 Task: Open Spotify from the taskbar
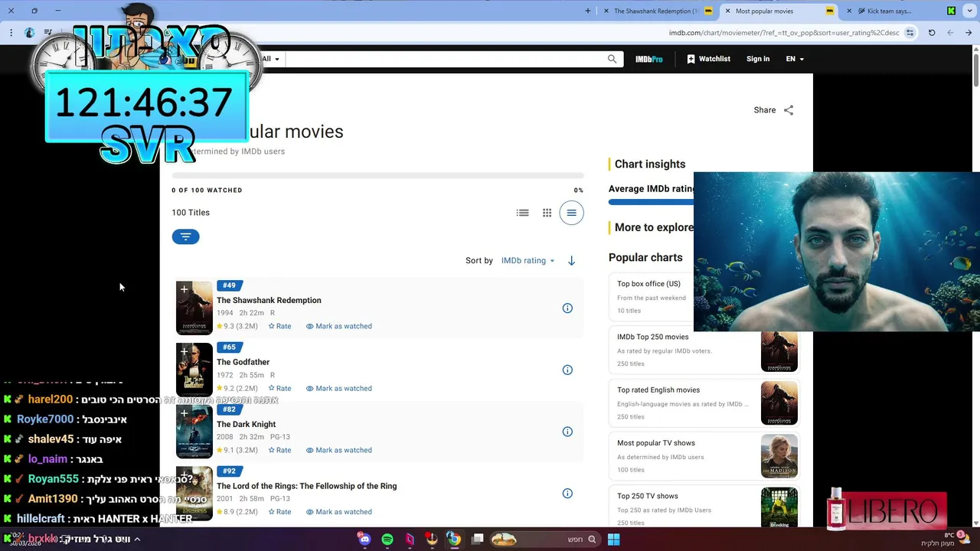tap(387, 540)
